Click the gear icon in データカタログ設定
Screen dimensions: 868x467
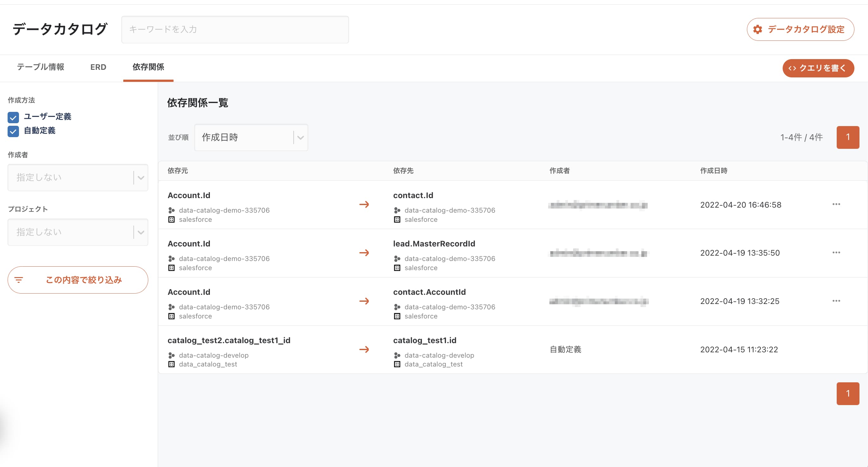(x=758, y=29)
